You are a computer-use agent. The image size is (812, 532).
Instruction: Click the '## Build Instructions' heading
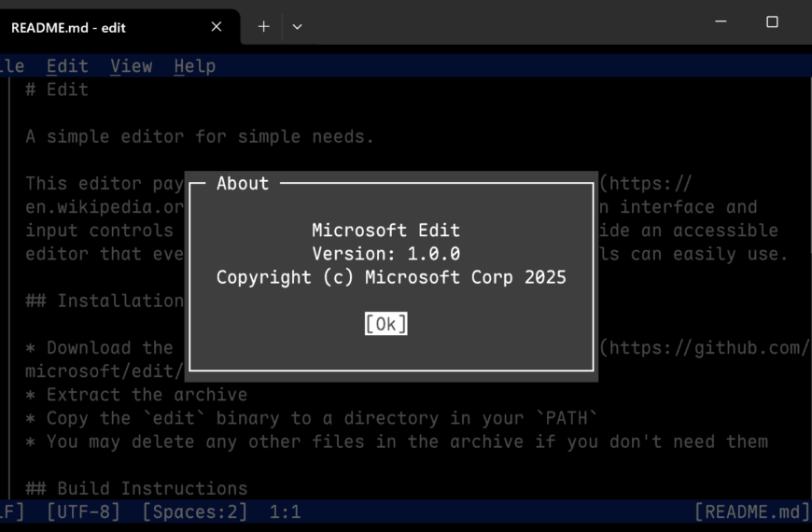pyautogui.click(x=136, y=488)
